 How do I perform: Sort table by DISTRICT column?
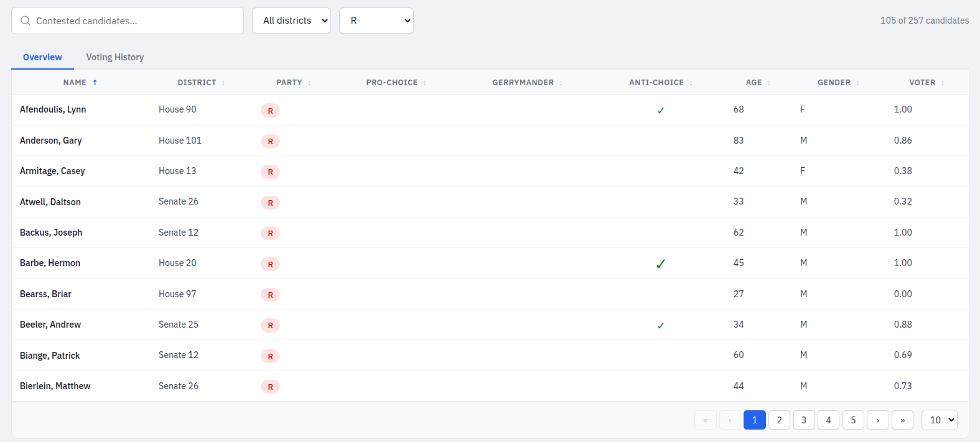click(x=201, y=83)
